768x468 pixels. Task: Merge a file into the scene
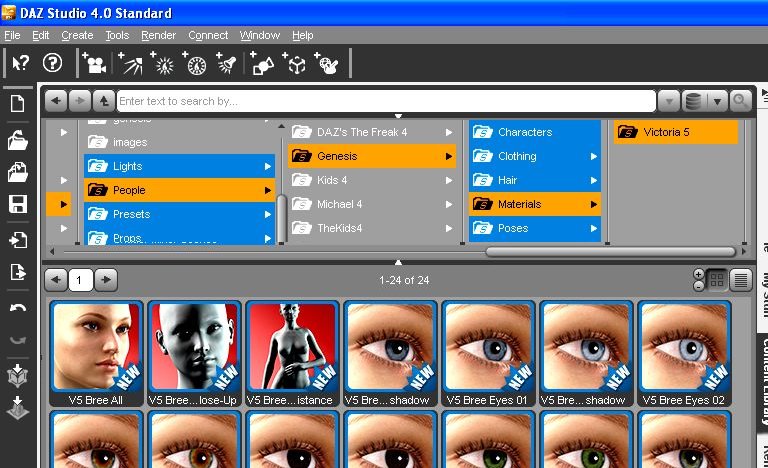tap(18, 172)
